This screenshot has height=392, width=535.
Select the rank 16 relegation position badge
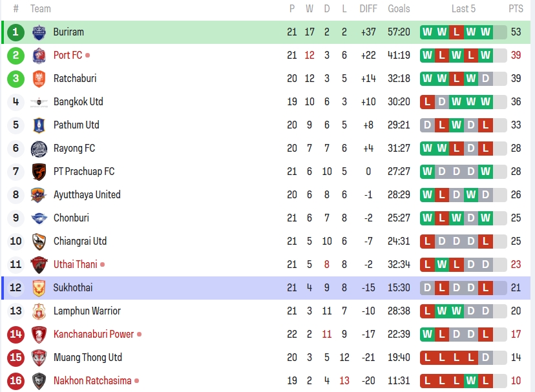16,381
